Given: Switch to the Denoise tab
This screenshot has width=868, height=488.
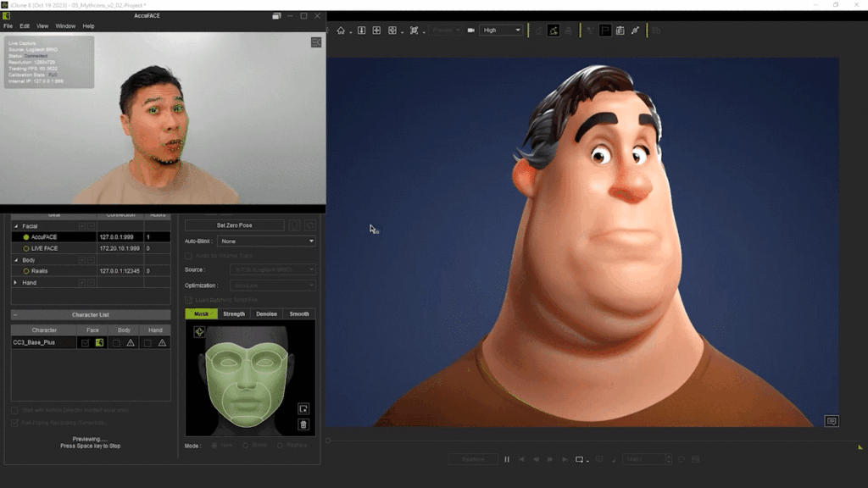Looking at the screenshot, I should coord(266,313).
